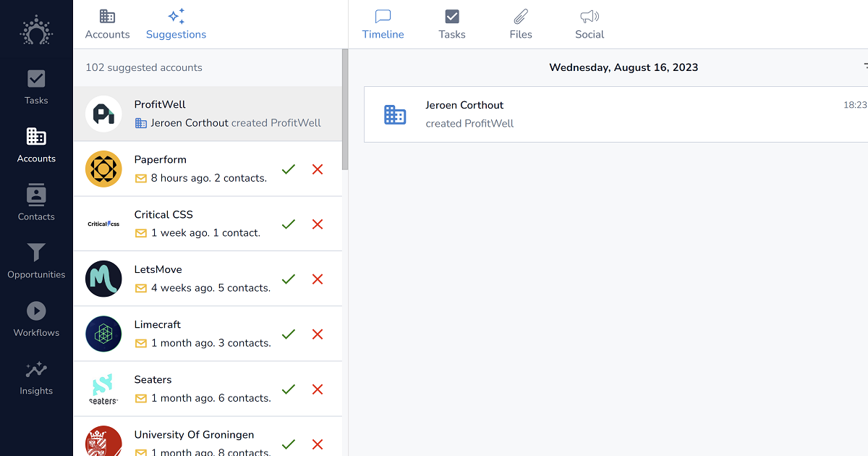Reject the LetsMove suggested account

317,279
